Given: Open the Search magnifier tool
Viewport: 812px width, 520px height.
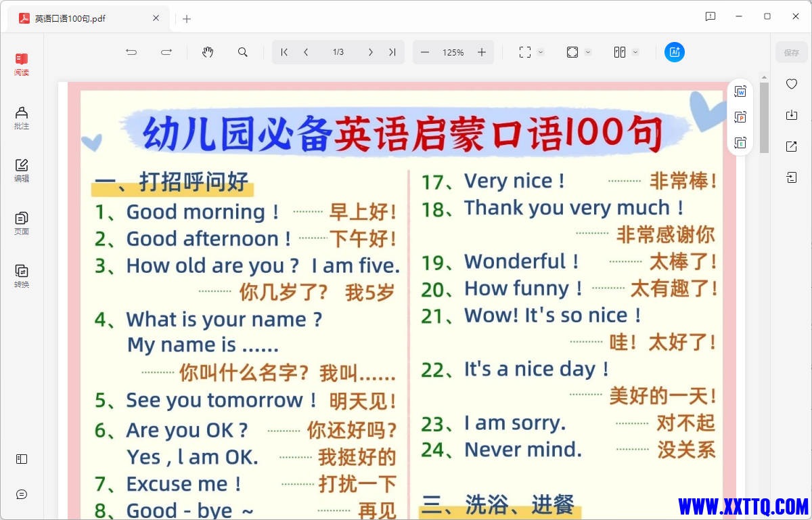Looking at the screenshot, I should click(243, 52).
